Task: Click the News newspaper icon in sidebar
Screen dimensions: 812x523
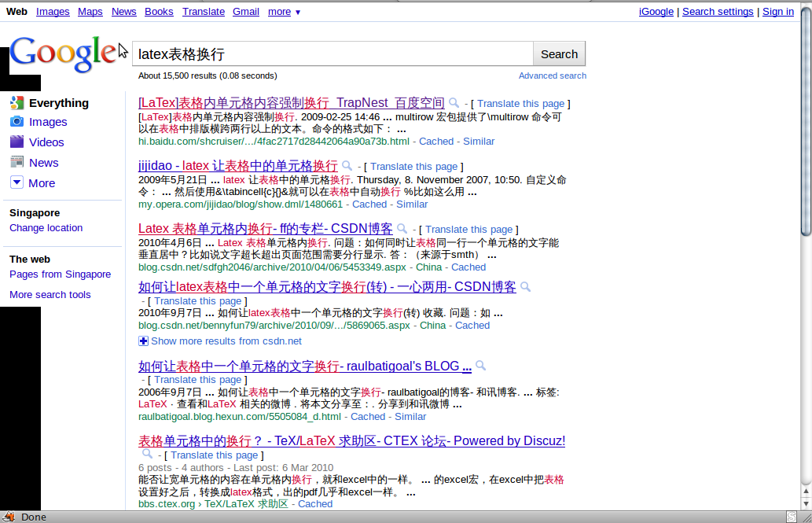Action: pos(17,162)
